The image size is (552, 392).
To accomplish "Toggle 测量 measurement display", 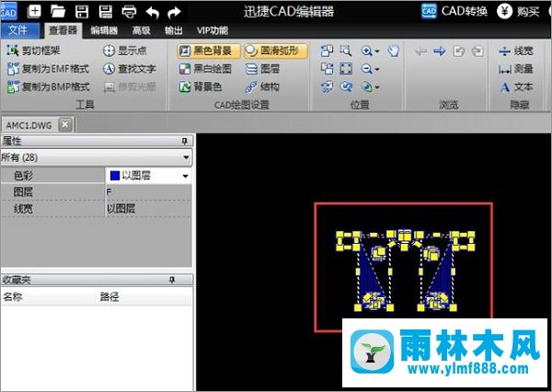I will tap(516, 69).
